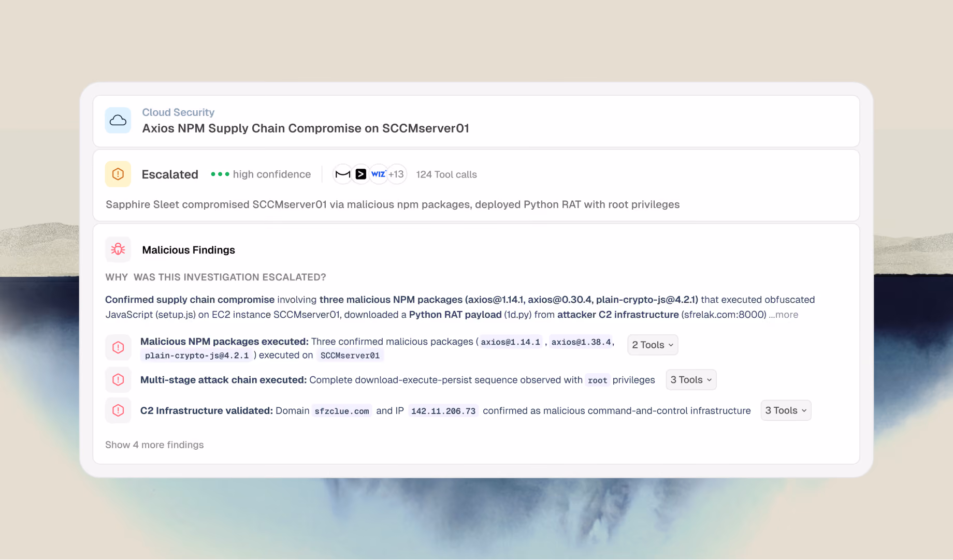953x560 pixels.
Task: Click the 124 Tool calls label
Action: [446, 174]
